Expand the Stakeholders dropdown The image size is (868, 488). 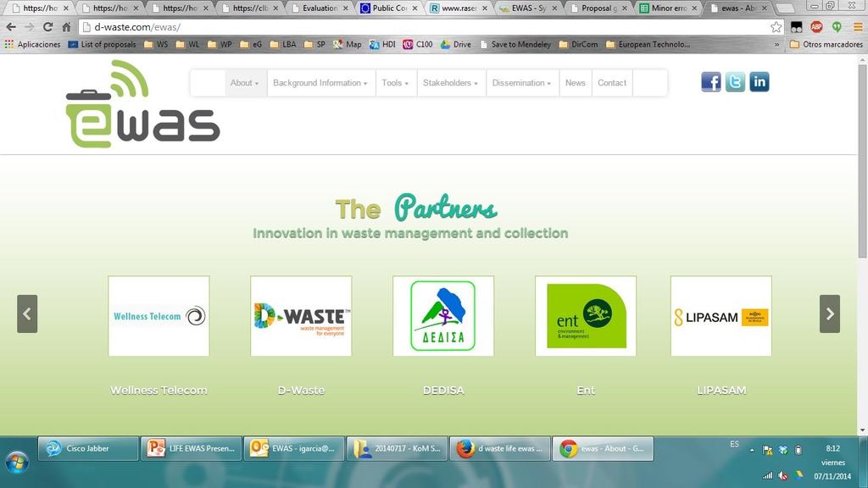(x=451, y=83)
